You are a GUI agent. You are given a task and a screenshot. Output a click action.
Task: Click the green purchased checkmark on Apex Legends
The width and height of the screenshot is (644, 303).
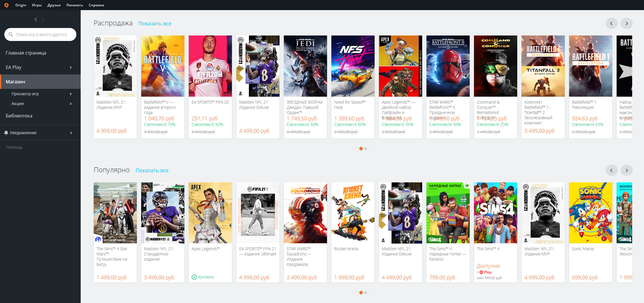coord(194,277)
